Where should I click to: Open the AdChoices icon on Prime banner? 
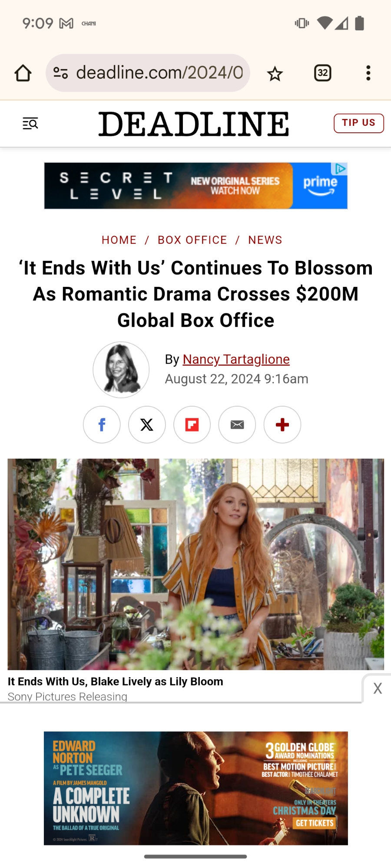(340, 168)
